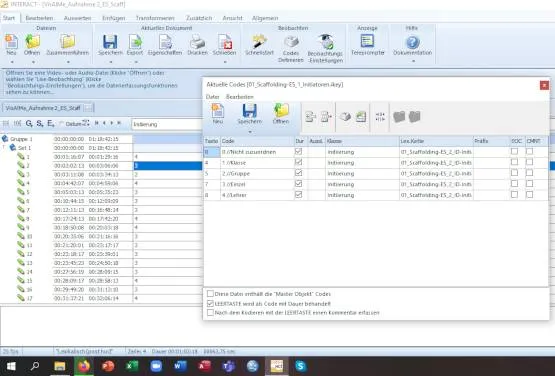Enable Kommentar erfassen after LEERTASTE coding
Screen dimensions: 555x376
click(x=210, y=313)
